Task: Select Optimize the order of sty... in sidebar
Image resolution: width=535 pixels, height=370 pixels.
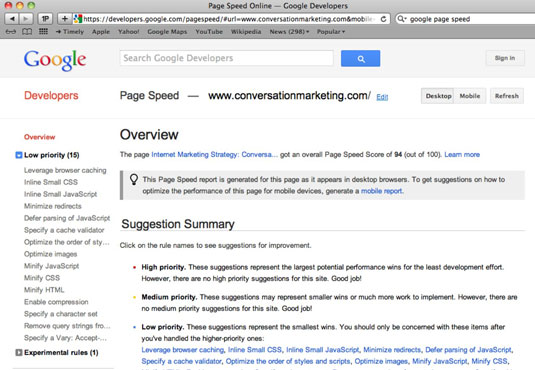Action: 67,242
